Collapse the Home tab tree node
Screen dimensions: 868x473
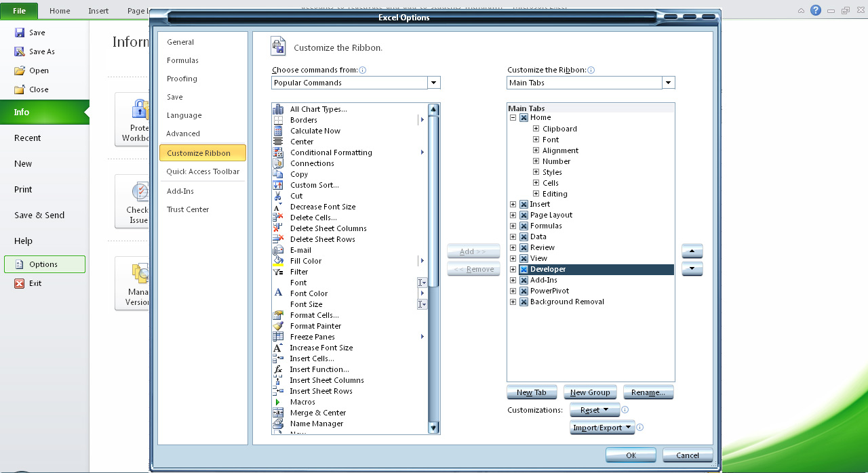(513, 117)
